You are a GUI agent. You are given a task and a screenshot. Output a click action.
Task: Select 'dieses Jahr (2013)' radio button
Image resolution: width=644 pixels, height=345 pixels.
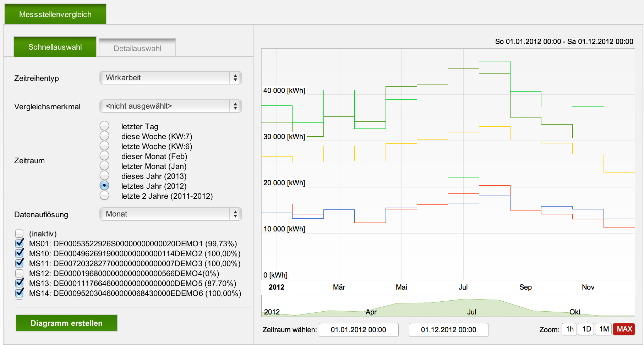coord(104,176)
